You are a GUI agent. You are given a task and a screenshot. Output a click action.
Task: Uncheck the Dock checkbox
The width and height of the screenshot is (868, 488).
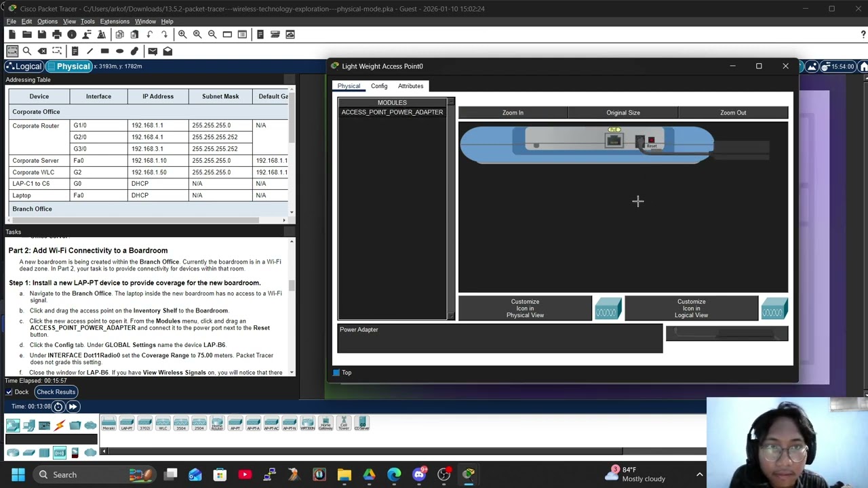pyautogui.click(x=9, y=392)
